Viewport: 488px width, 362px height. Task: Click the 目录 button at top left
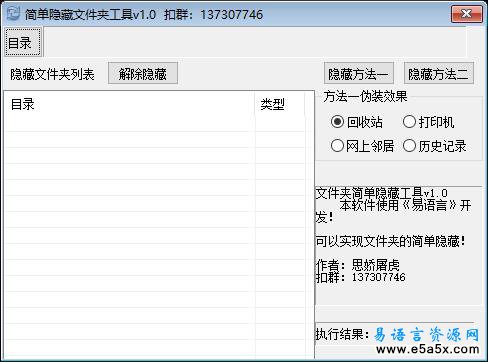pos(23,43)
